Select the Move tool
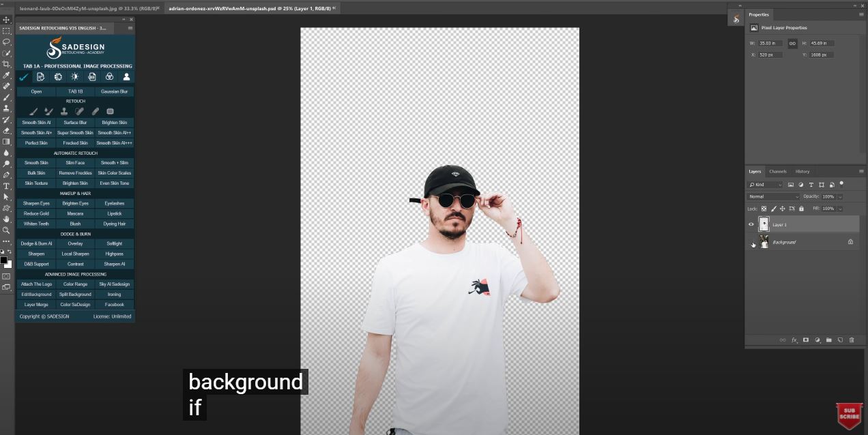 6,20
